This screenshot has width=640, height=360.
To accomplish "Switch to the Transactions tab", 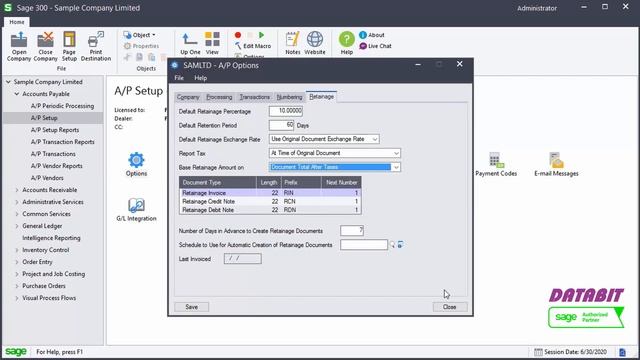I will pyautogui.click(x=255, y=97).
